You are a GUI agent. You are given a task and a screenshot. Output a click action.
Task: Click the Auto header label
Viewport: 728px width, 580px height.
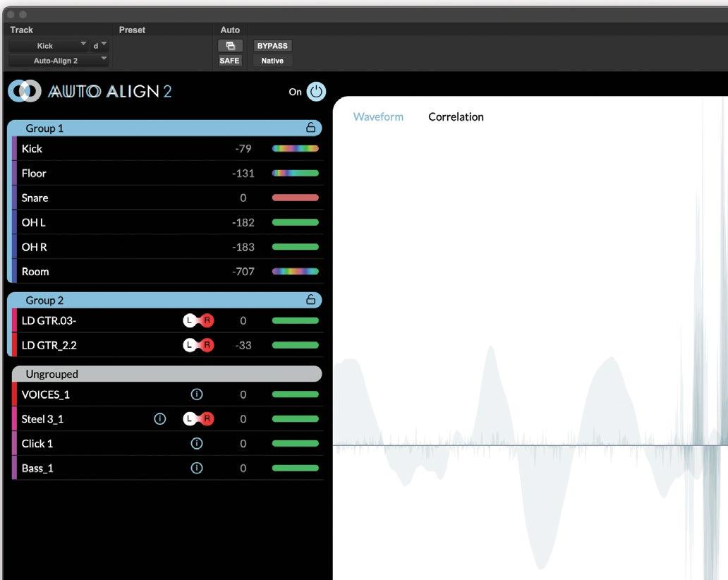230,30
